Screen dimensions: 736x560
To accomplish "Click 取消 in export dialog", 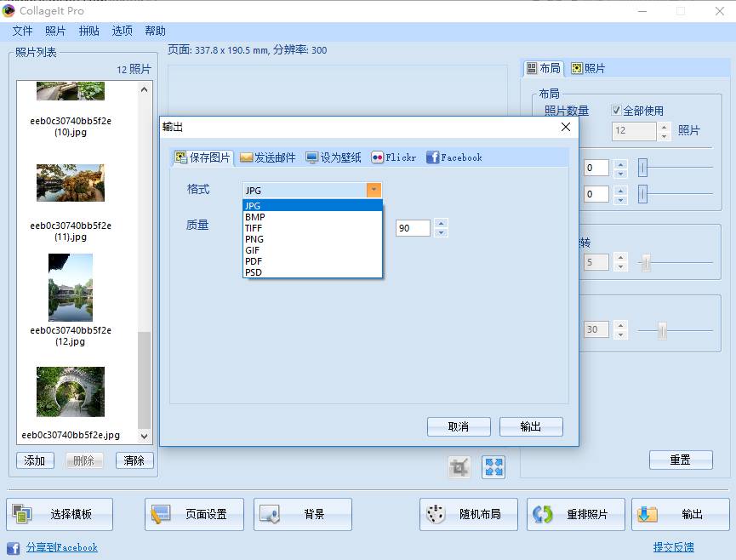I will pyautogui.click(x=459, y=426).
